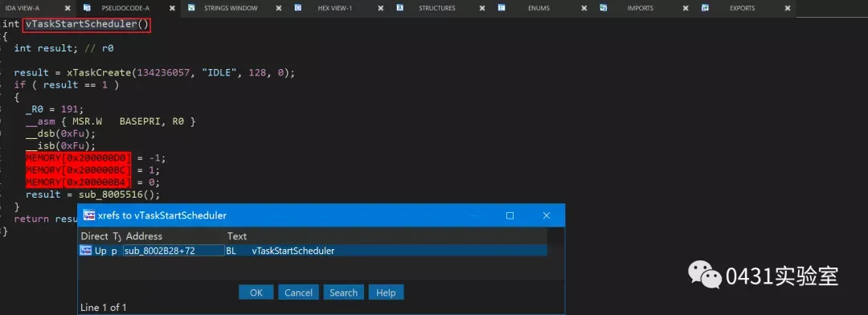Click the "IDLE" string literal
This screenshot has width=868, height=315.
tap(219, 72)
